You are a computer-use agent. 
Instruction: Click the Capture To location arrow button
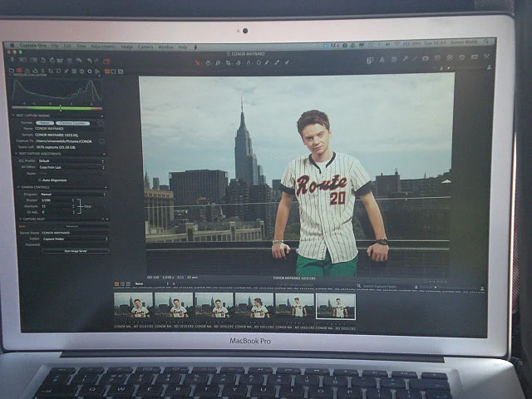coord(101,141)
